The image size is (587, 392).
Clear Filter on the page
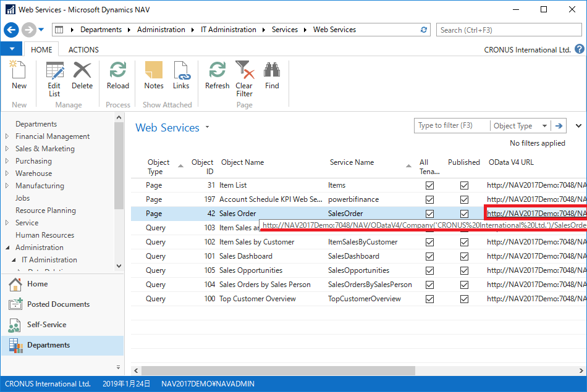[244, 79]
